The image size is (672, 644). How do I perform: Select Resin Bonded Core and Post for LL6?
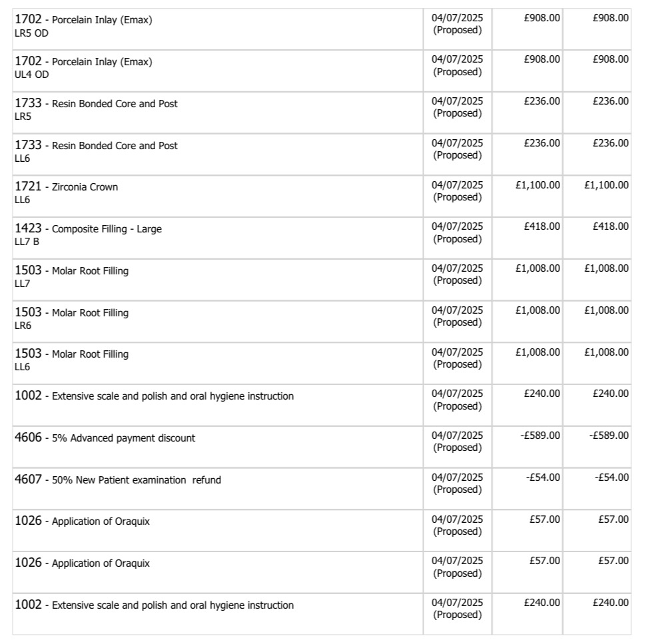pyautogui.click(x=115, y=146)
